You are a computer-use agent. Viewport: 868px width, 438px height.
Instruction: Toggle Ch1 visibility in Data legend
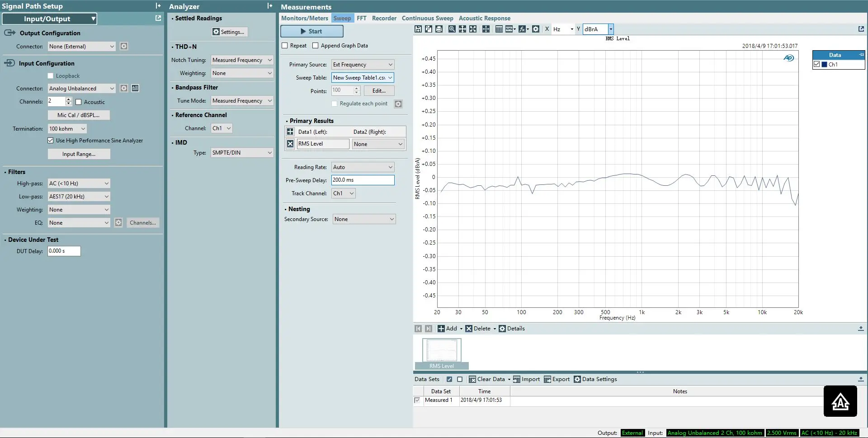[817, 64]
